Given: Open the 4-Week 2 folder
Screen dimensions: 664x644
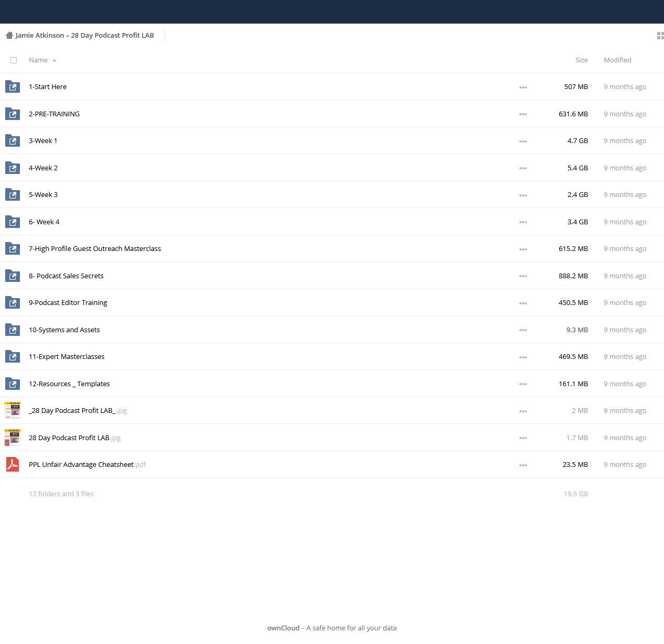Looking at the screenshot, I should (x=43, y=168).
